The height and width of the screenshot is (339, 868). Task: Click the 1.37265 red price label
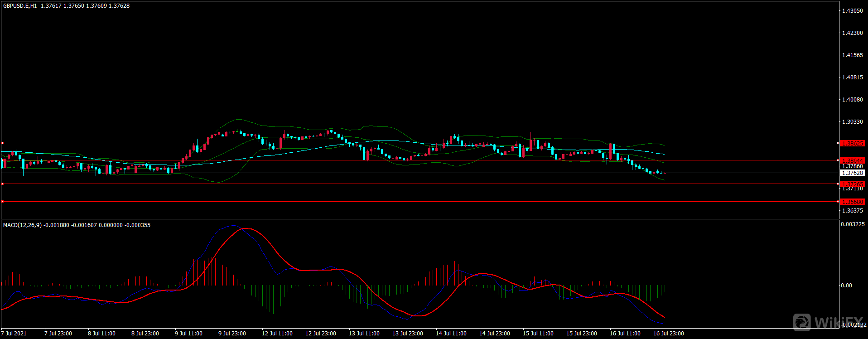point(852,184)
